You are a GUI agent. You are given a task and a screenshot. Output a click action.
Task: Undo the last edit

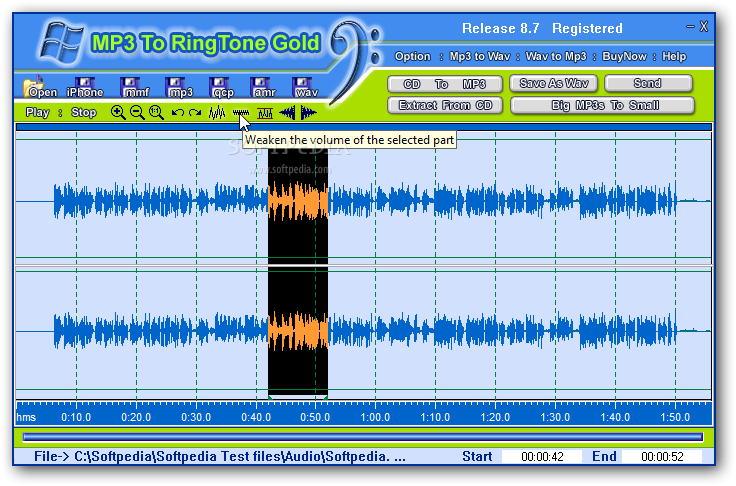point(177,113)
